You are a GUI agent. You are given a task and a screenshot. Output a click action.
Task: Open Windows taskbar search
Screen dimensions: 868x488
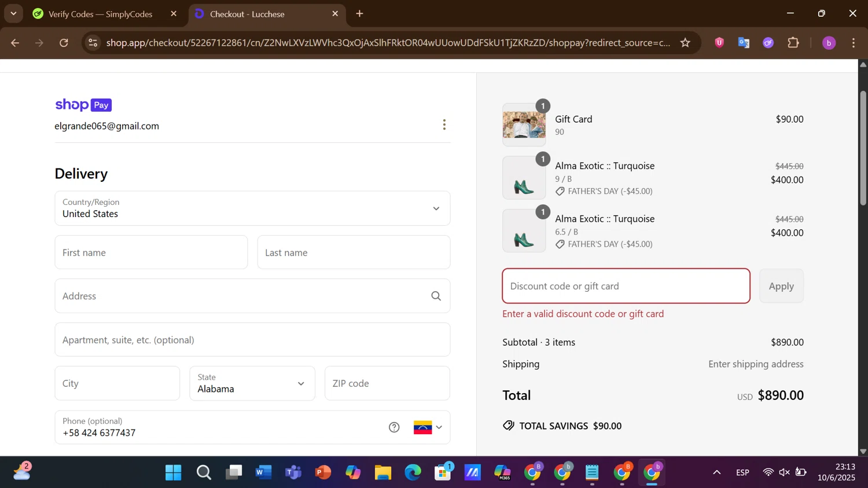coord(204,473)
